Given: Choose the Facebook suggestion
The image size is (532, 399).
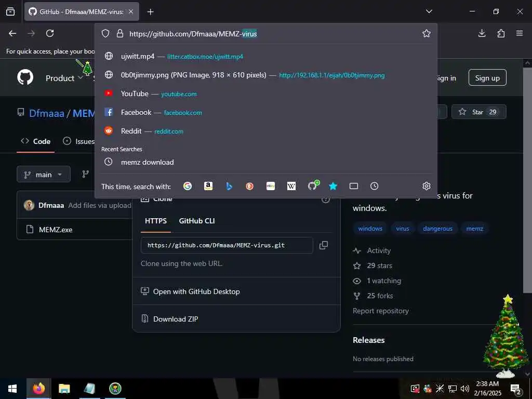Looking at the screenshot, I should coord(265,112).
